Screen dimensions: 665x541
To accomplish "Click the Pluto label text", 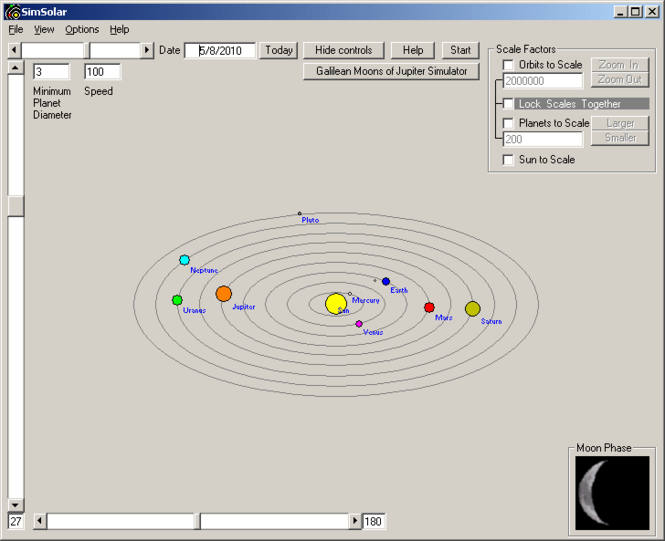I will click(310, 220).
